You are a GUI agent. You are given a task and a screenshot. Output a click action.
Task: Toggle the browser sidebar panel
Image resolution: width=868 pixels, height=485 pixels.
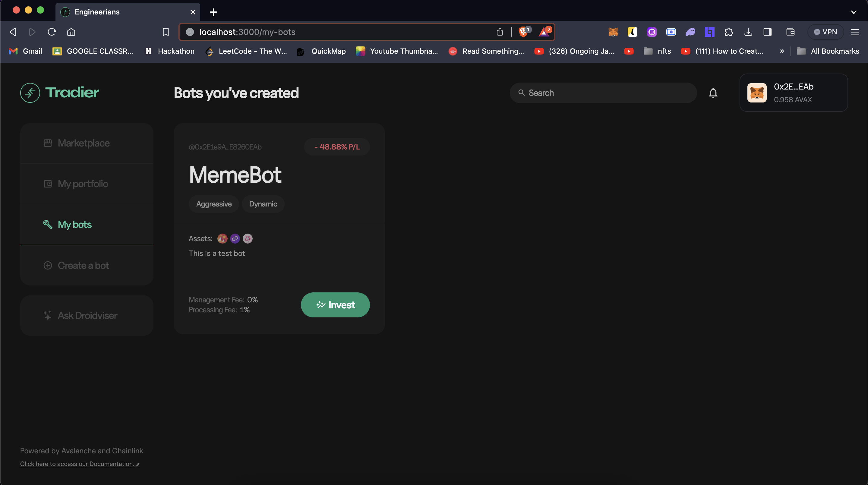click(x=767, y=32)
